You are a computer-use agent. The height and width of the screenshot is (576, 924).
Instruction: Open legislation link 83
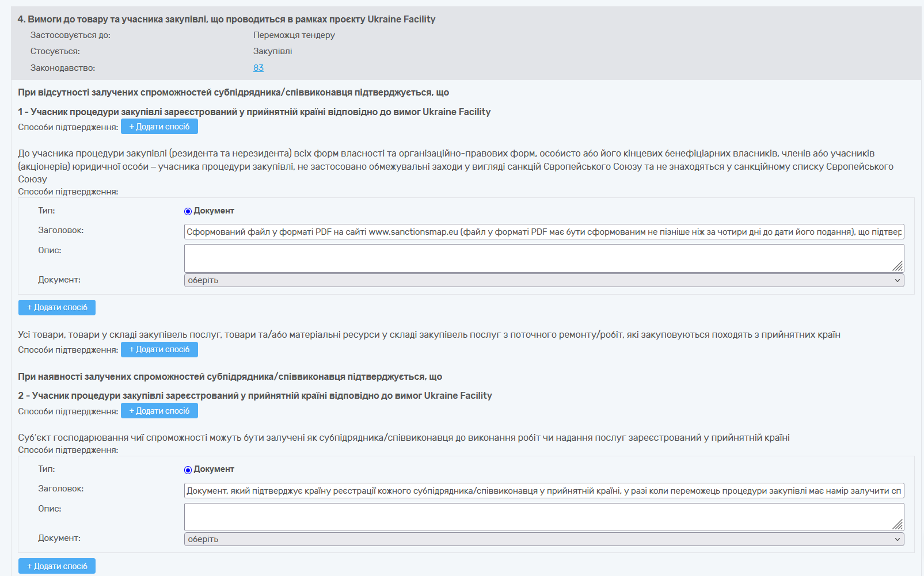click(258, 68)
